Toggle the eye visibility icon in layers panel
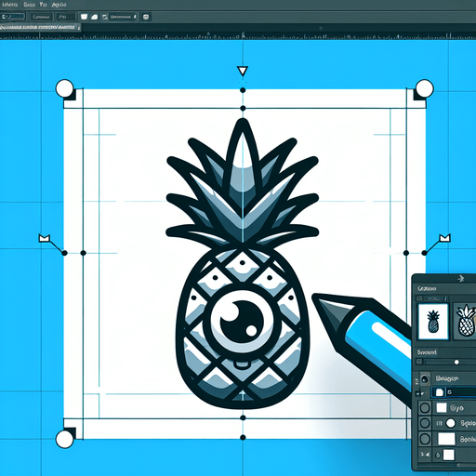Viewport: 476px width, 476px height. (425, 378)
